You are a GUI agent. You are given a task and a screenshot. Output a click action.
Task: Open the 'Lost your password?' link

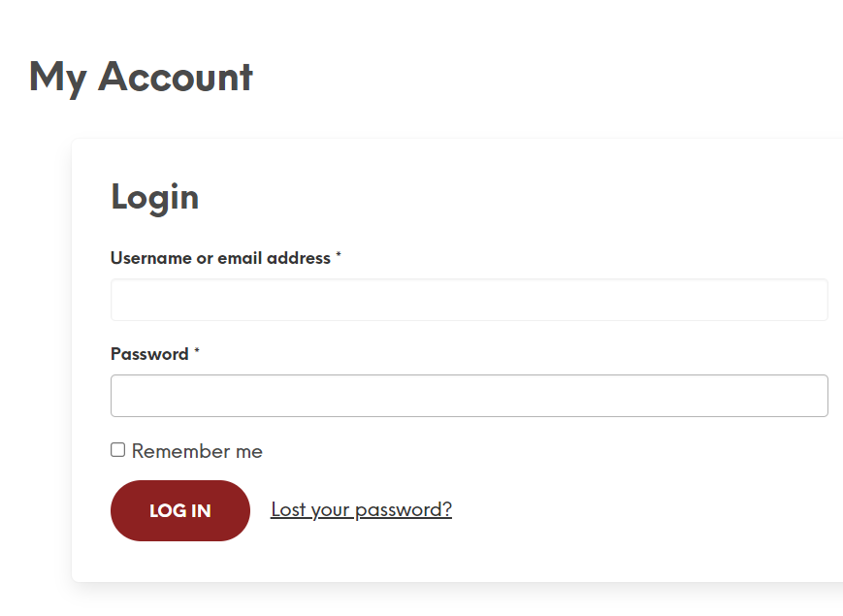click(x=361, y=509)
